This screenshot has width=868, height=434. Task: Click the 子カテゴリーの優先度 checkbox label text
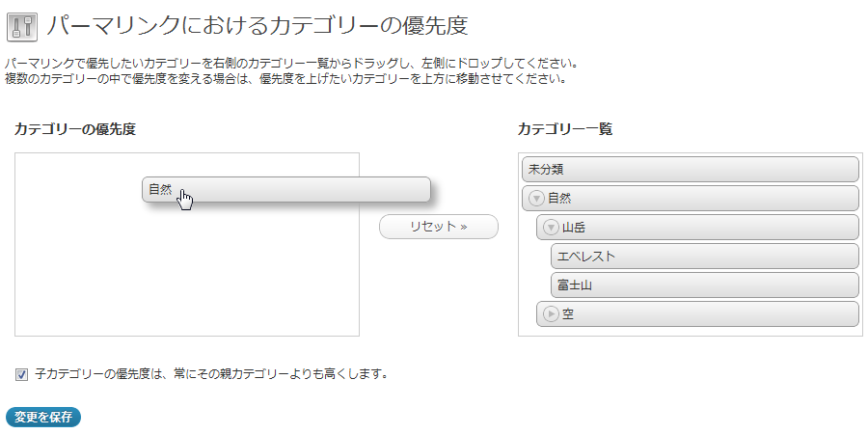click(211, 374)
